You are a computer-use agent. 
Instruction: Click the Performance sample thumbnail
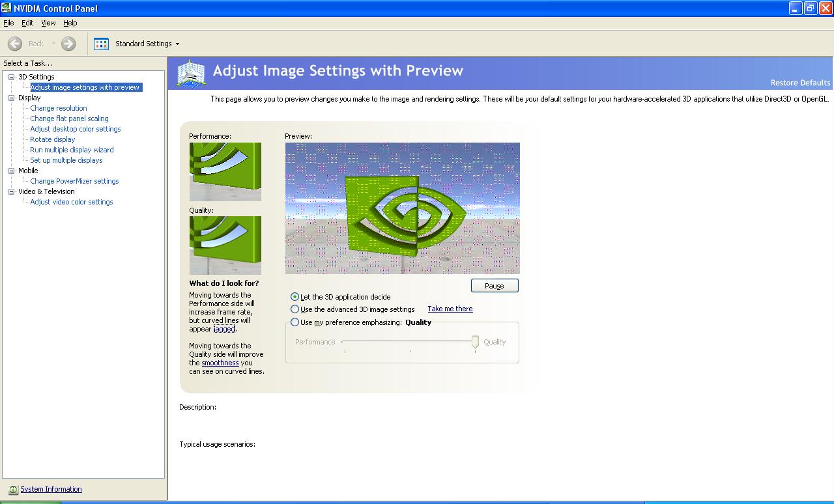225,172
